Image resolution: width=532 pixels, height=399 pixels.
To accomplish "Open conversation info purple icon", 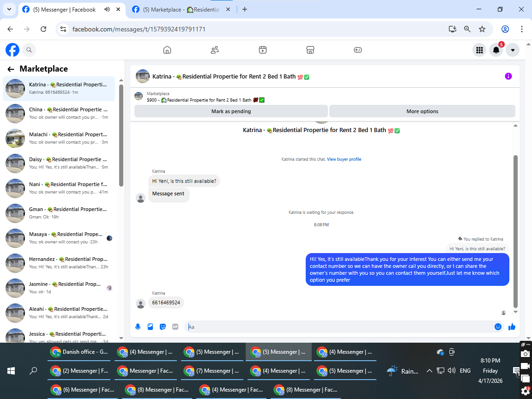I will (508, 76).
